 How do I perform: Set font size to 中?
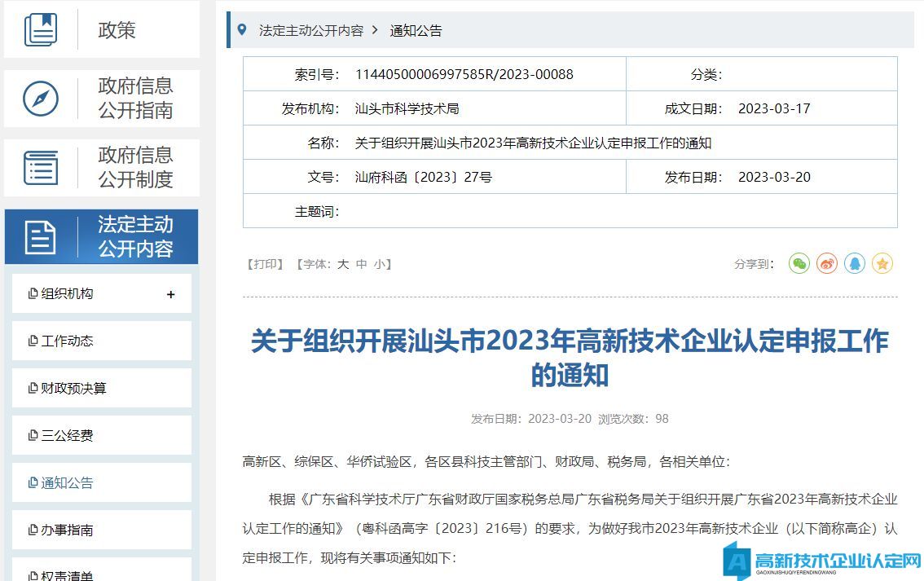pos(361,264)
